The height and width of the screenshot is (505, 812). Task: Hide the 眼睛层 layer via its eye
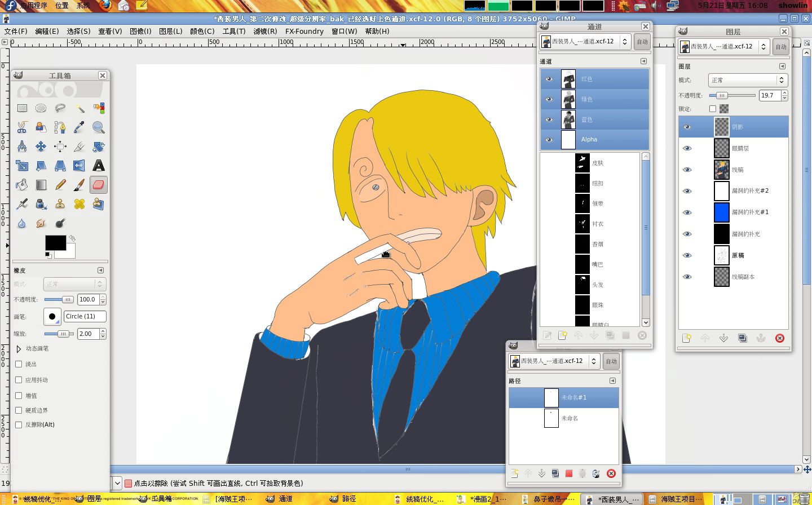coord(687,148)
